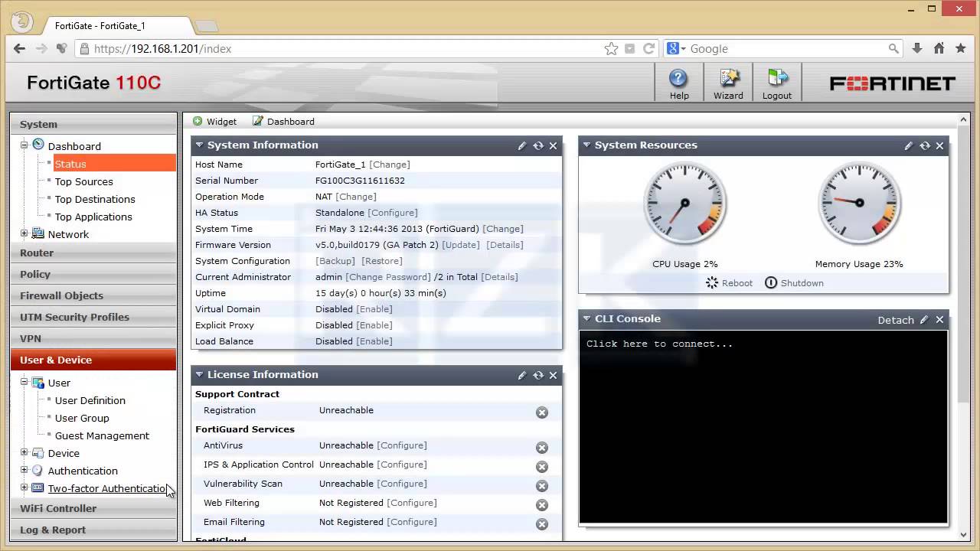Refresh the System Information widget
The image size is (980, 551).
click(x=538, y=145)
